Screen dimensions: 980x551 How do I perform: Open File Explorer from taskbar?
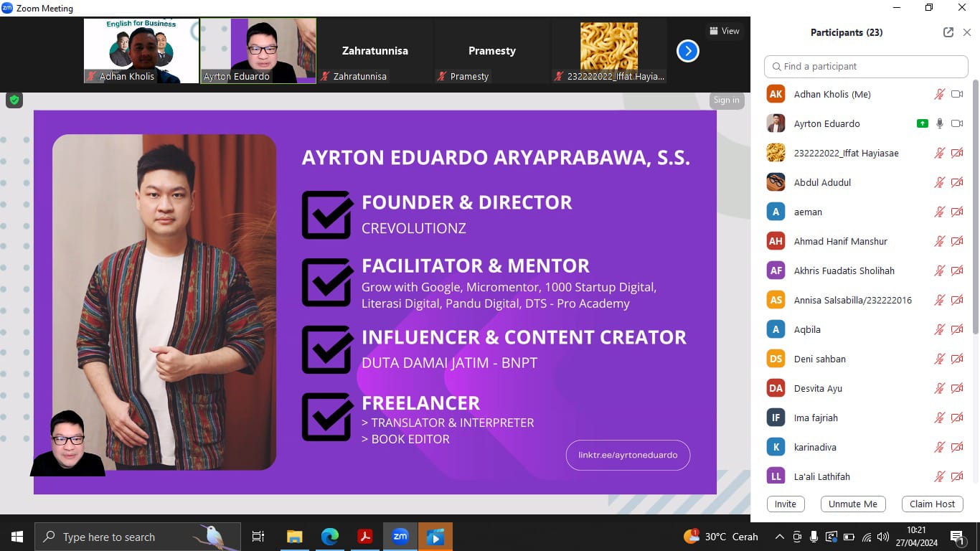point(294,537)
